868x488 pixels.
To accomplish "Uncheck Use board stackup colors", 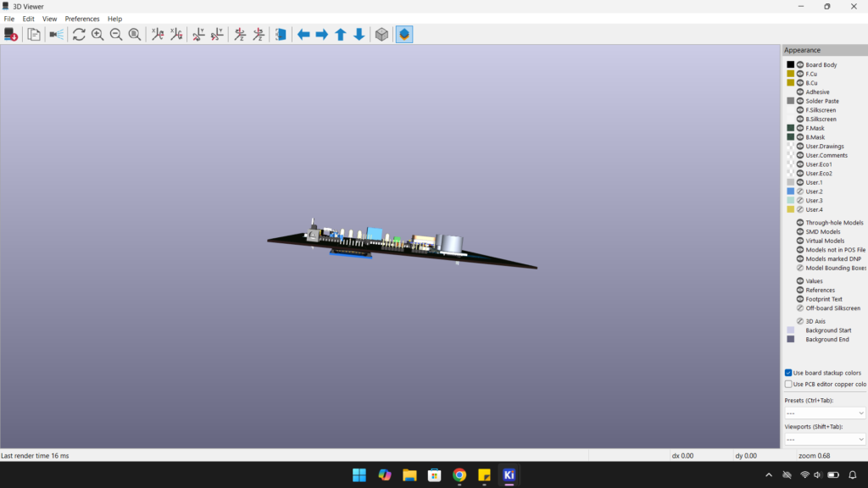I will [x=788, y=373].
